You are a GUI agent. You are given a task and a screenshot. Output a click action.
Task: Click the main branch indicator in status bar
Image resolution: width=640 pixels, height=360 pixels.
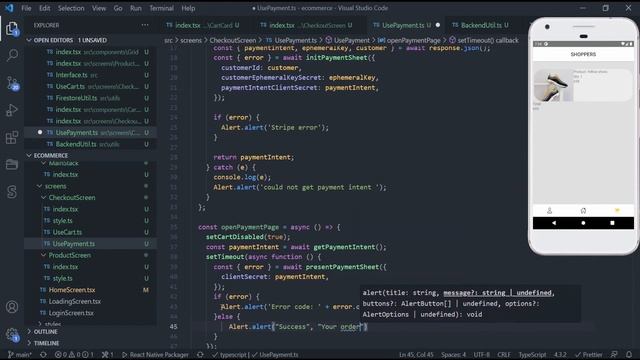click(20, 355)
